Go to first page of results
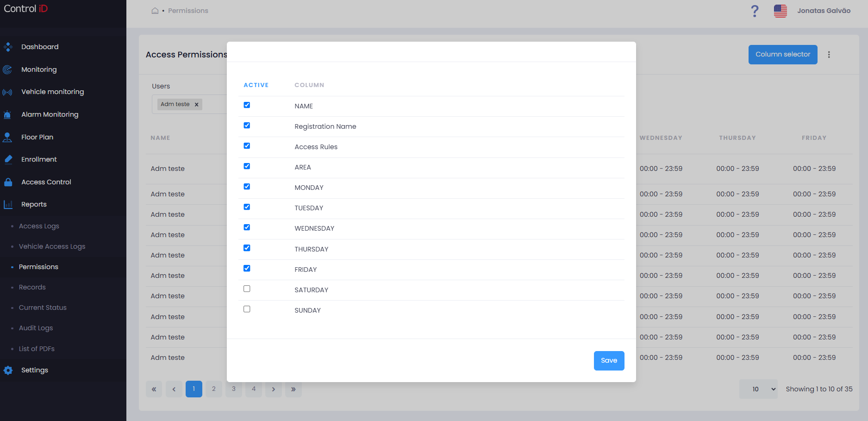 (x=154, y=389)
